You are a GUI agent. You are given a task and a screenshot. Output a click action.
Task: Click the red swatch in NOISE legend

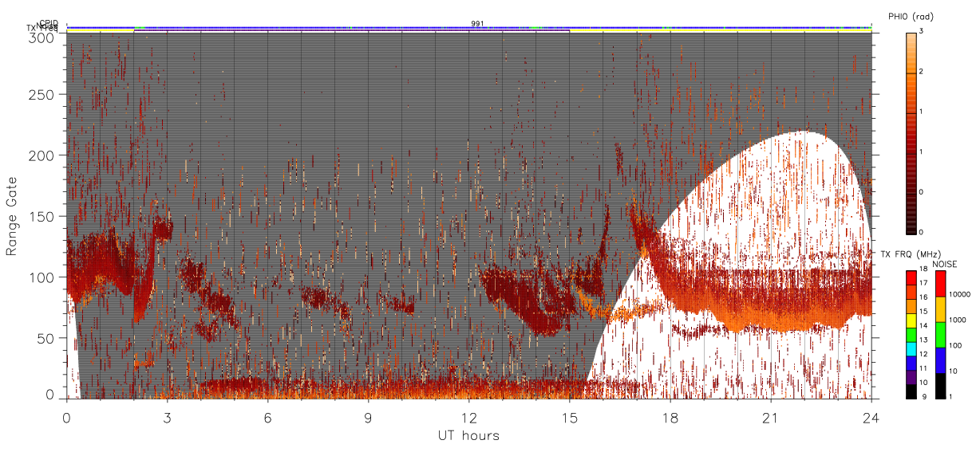coord(941,284)
